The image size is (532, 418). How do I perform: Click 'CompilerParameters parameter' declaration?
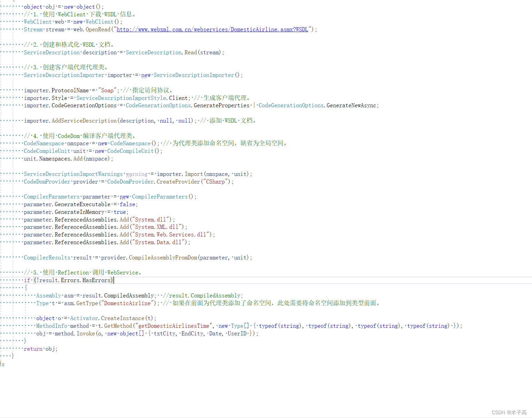pos(67,197)
